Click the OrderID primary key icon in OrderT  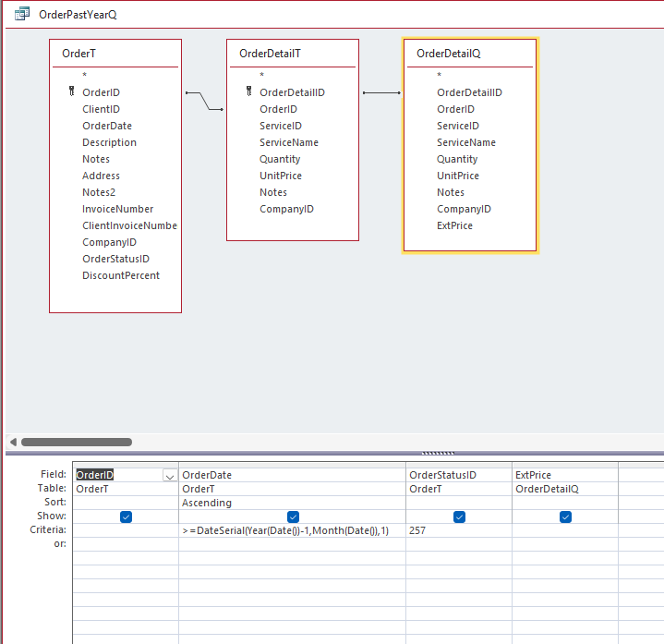pos(71,91)
